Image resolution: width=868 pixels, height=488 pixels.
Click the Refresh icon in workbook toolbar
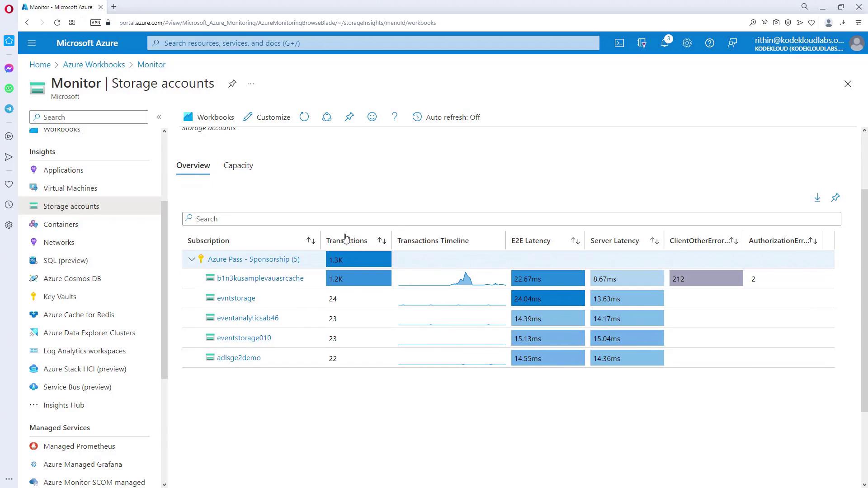[304, 117]
